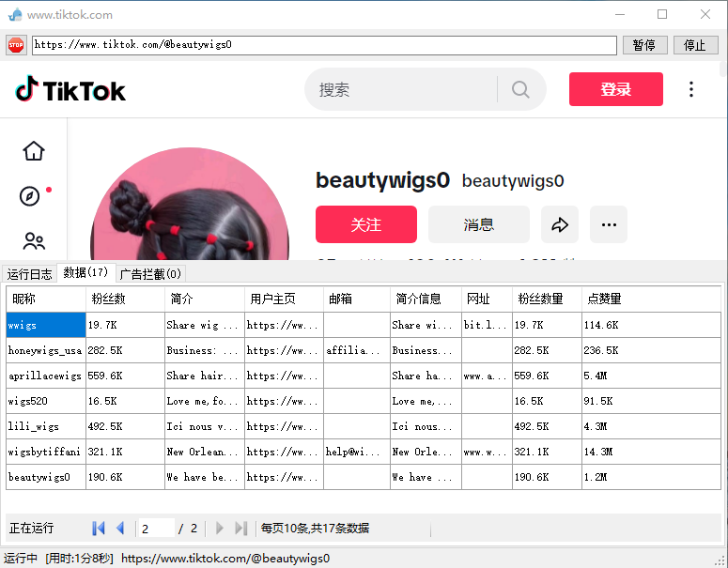Screen dimensions: 728x568
Task: Select the wigsbytiffani nickname cell
Action: tap(46, 452)
